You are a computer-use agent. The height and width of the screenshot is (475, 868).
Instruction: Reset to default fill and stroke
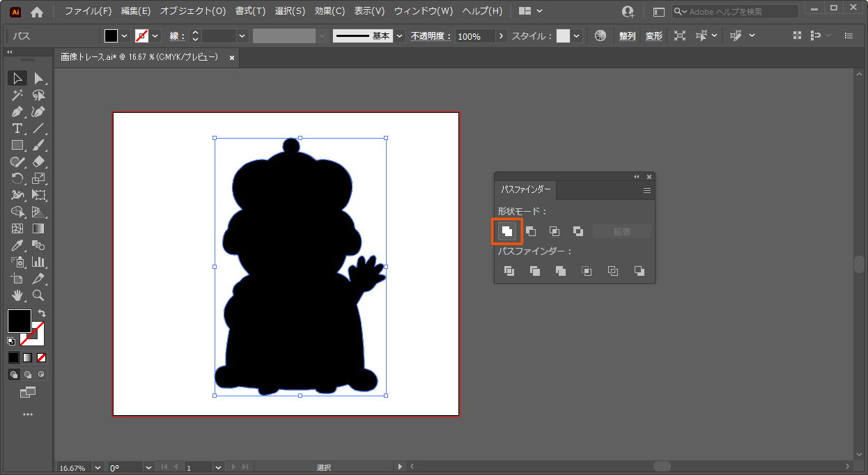12,341
